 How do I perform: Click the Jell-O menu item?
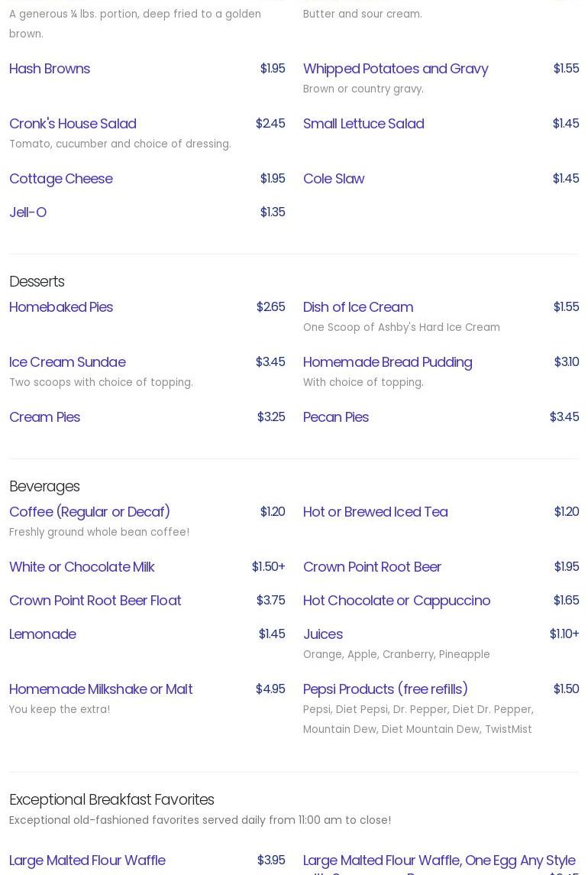point(28,212)
